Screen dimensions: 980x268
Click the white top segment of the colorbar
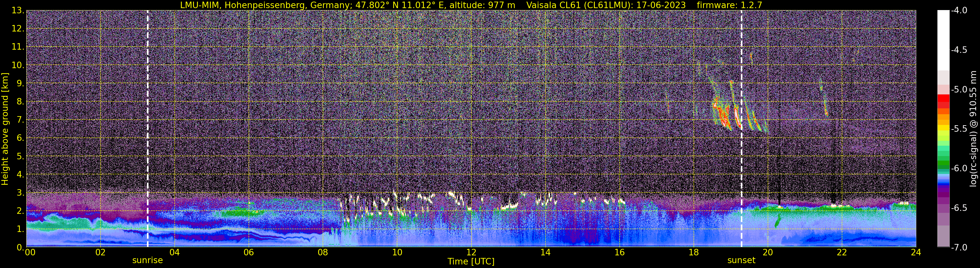tap(943, 40)
